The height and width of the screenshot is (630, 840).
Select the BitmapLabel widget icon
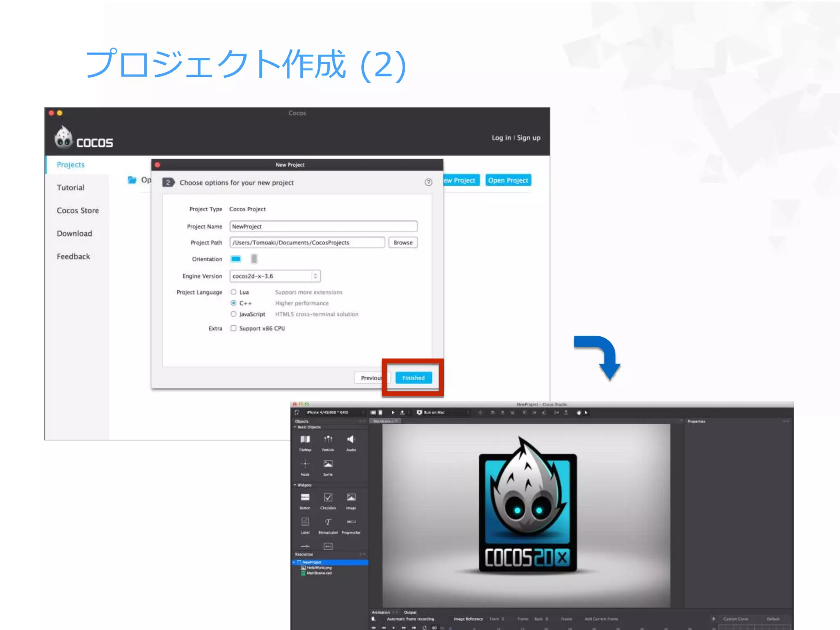coord(328,522)
